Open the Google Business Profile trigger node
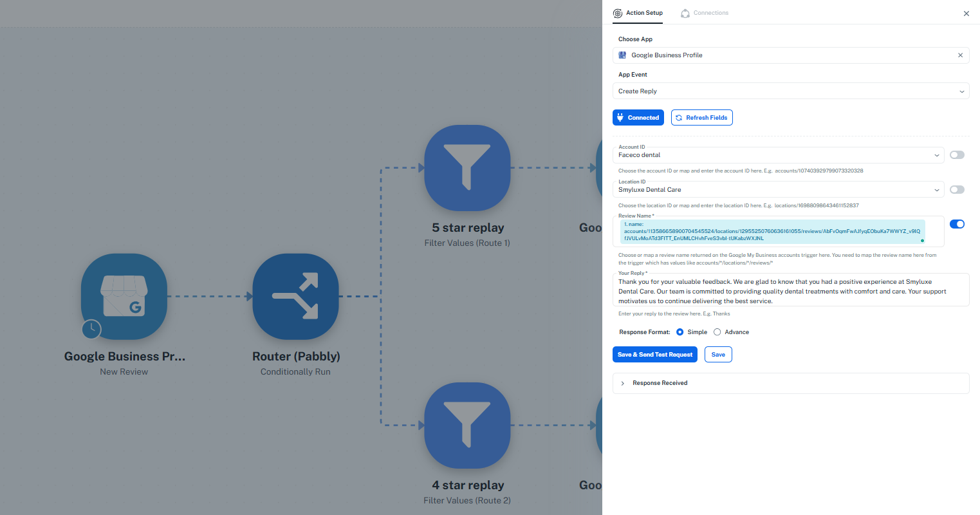The image size is (980, 515). (124, 296)
